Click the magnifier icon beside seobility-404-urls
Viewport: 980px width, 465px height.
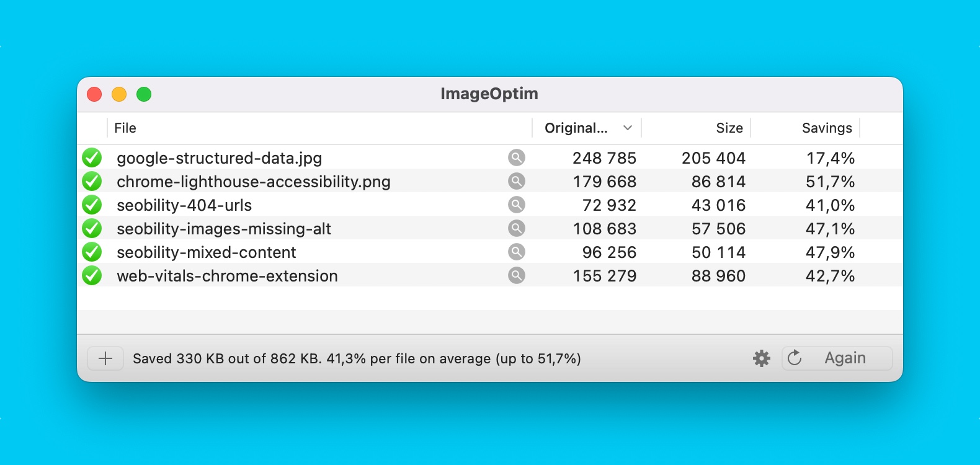pyautogui.click(x=516, y=205)
